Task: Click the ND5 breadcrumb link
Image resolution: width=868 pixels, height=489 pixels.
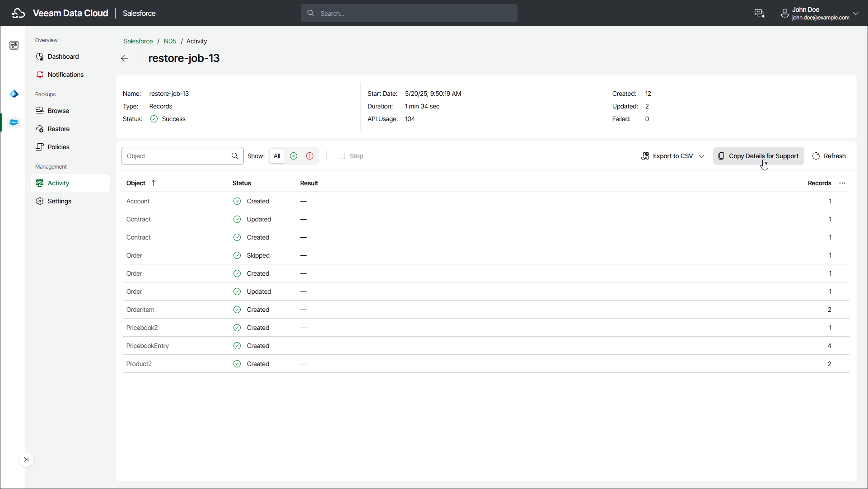Action: 170,41
